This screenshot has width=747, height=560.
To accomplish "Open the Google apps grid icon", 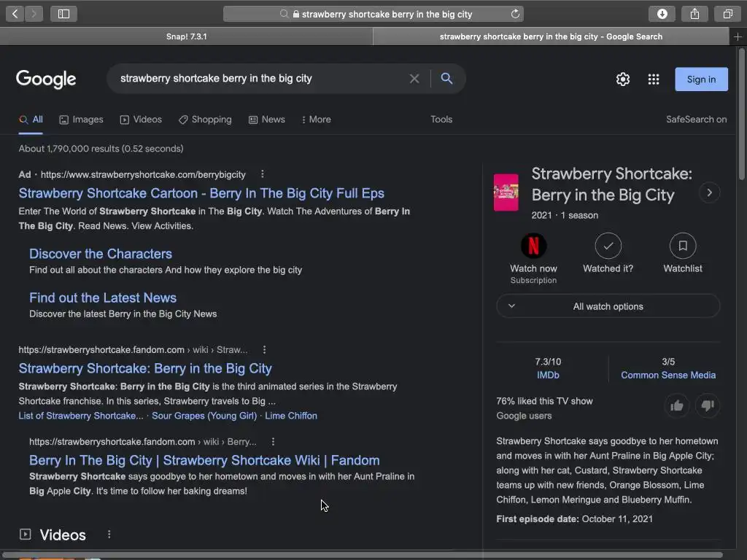I will click(x=654, y=79).
